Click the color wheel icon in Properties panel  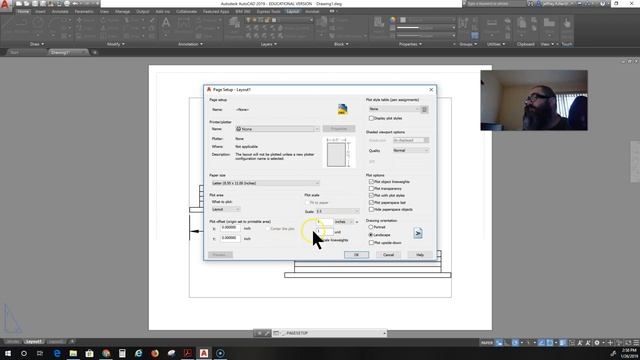click(x=392, y=20)
